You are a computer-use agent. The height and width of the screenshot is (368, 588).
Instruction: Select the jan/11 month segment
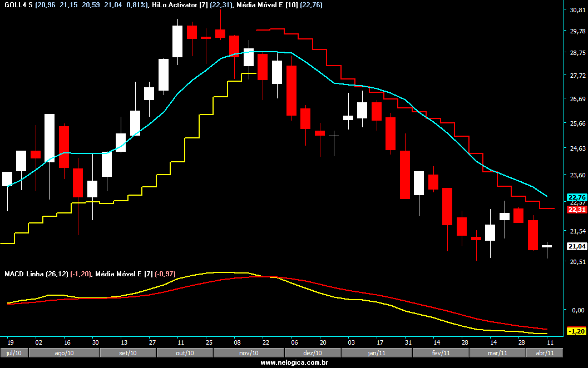point(377,353)
